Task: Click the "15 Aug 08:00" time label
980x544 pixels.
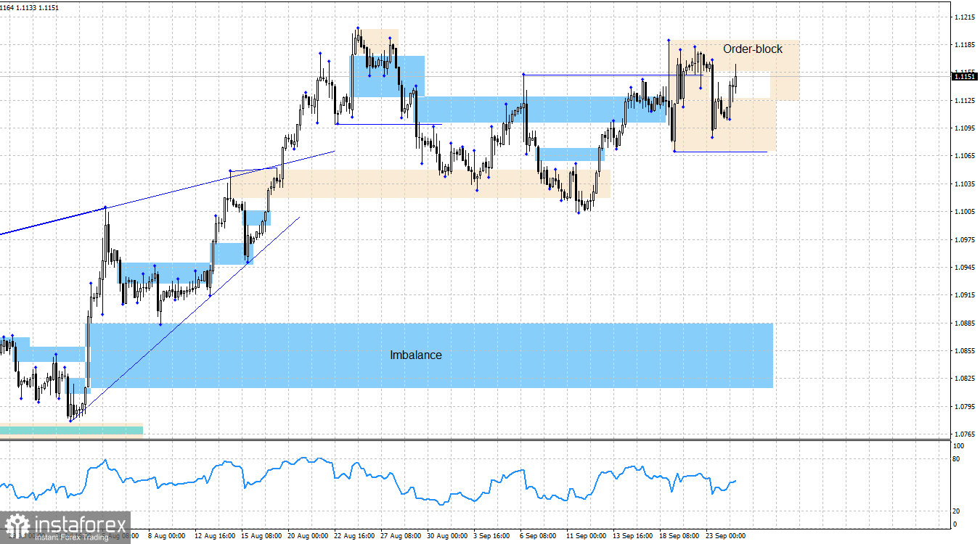Action: coord(261,536)
